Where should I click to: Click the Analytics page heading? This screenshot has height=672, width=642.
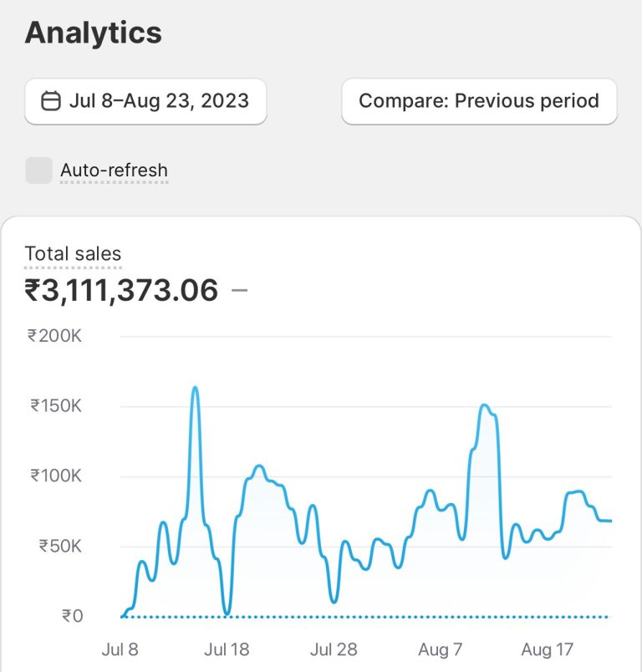tap(93, 33)
